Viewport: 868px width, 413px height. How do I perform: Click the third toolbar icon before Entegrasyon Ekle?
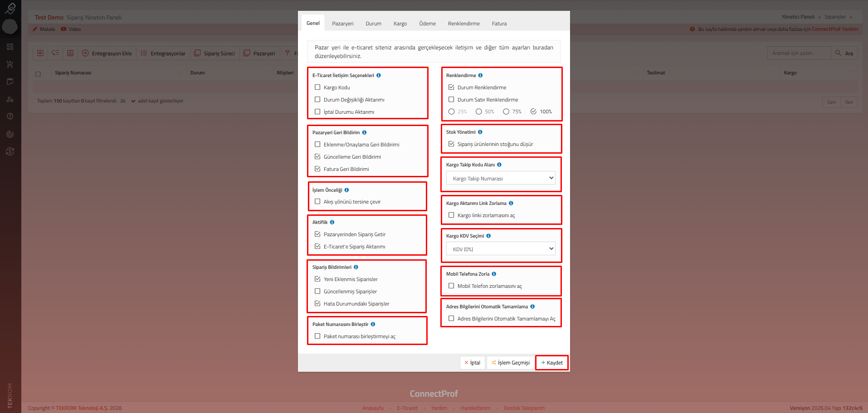[x=70, y=53]
